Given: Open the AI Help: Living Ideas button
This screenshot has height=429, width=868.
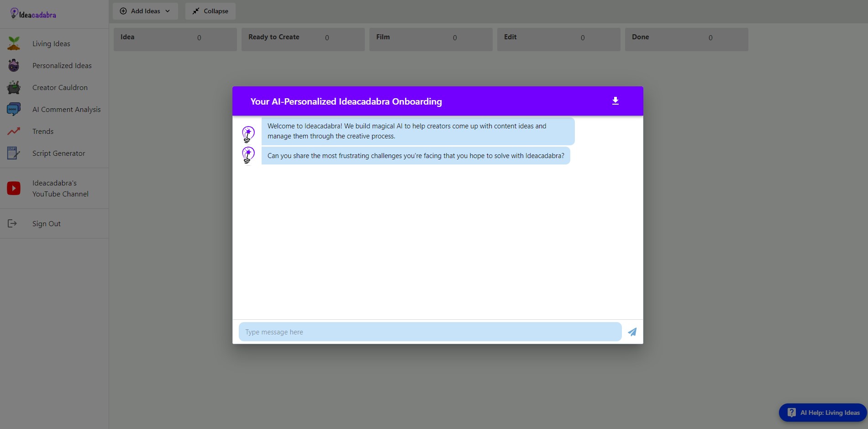Looking at the screenshot, I should [823, 413].
